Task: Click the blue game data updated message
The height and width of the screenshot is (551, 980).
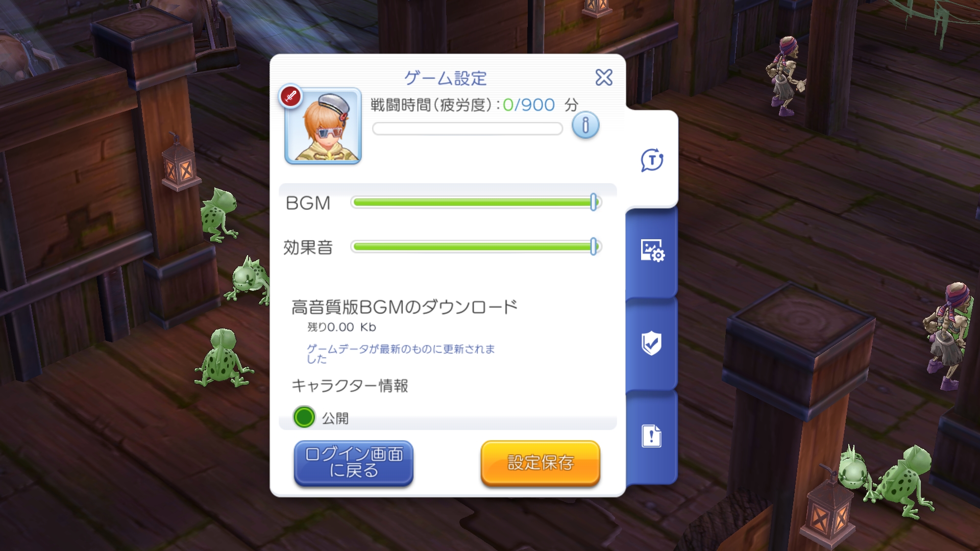Action: [401, 354]
